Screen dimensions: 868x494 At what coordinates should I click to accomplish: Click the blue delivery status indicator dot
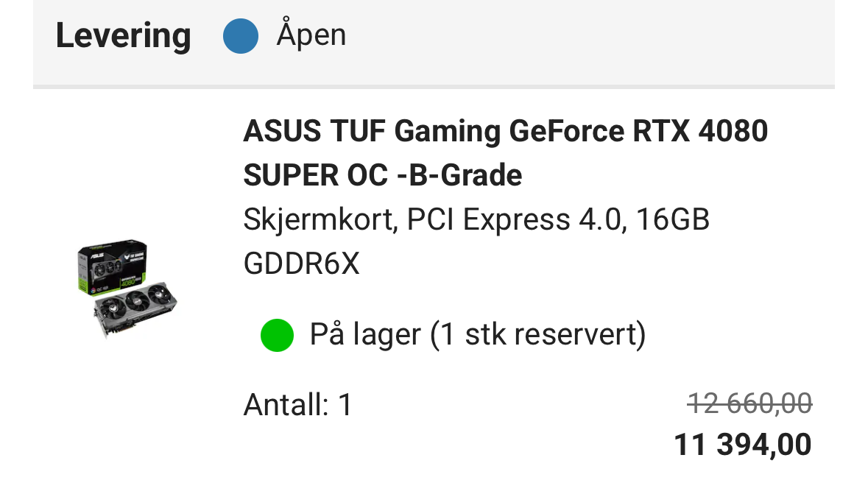tap(240, 36)
